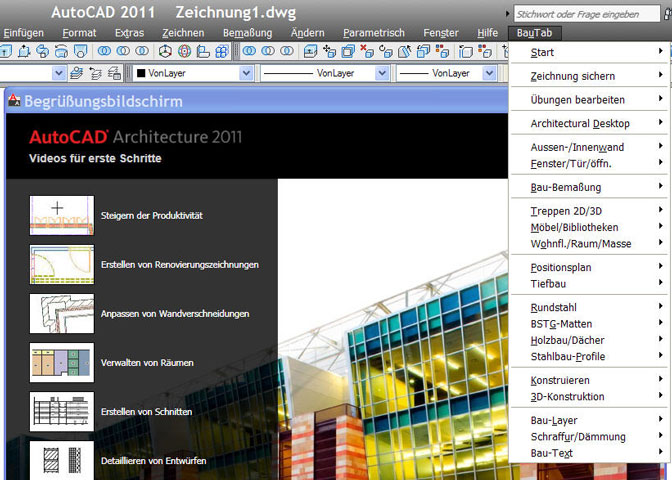Choose Bau-Text menu entry

click(x=589, y=453)
